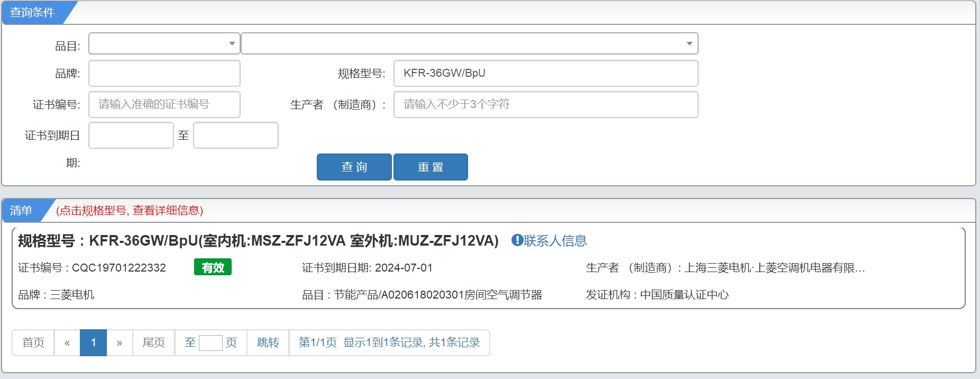The height and width of the screenshot is (379, 980).
Task: Open the first 品目 category dropdown
Action: [164, 43]
